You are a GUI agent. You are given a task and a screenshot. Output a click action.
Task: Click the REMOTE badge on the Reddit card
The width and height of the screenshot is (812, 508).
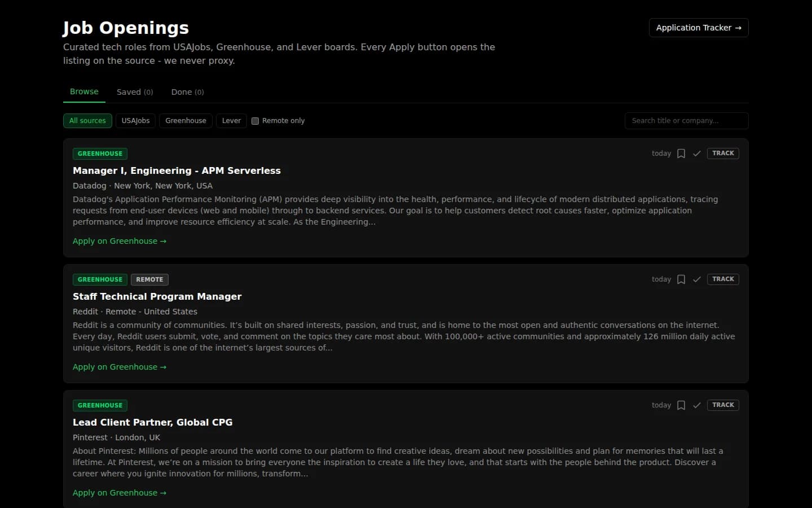[149, 279]
